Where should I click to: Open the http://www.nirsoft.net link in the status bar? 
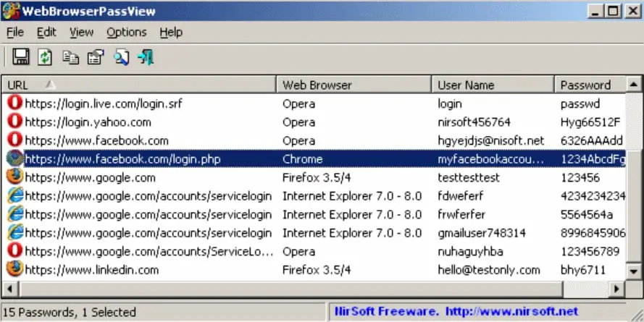point(511,311)
